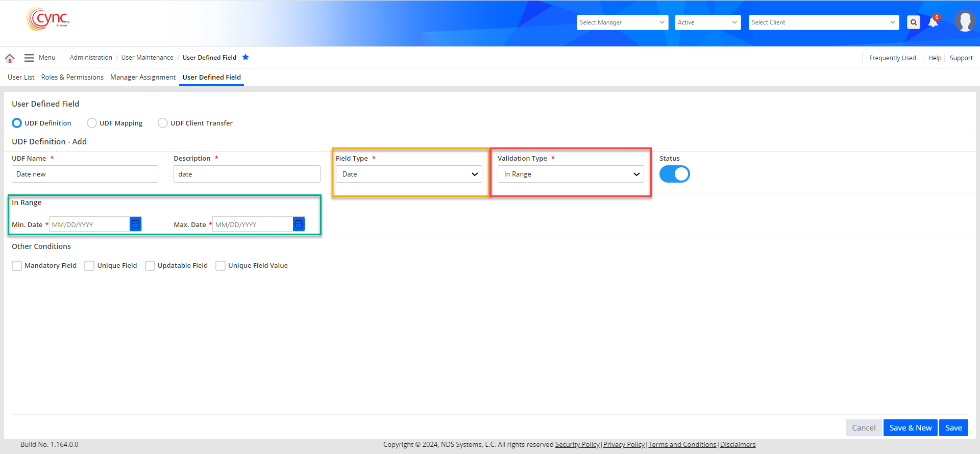Open the Validation Type dropdown
This screenshot has width=980, height=454.
pyautogui.click(x=571, y=174)
